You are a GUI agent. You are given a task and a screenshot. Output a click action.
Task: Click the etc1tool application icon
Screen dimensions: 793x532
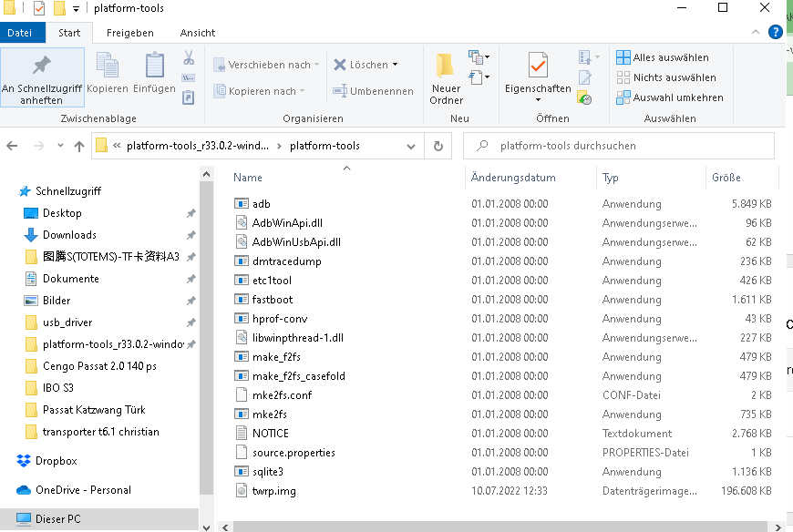(x=242, y=281)
